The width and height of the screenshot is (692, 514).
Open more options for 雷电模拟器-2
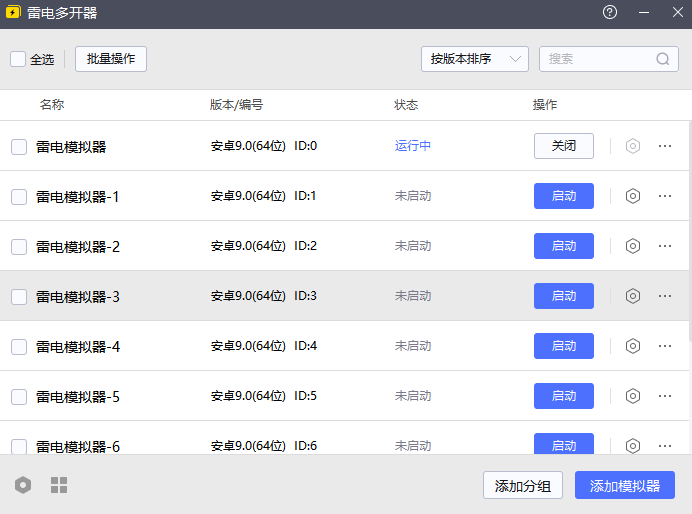click(665, 246)
